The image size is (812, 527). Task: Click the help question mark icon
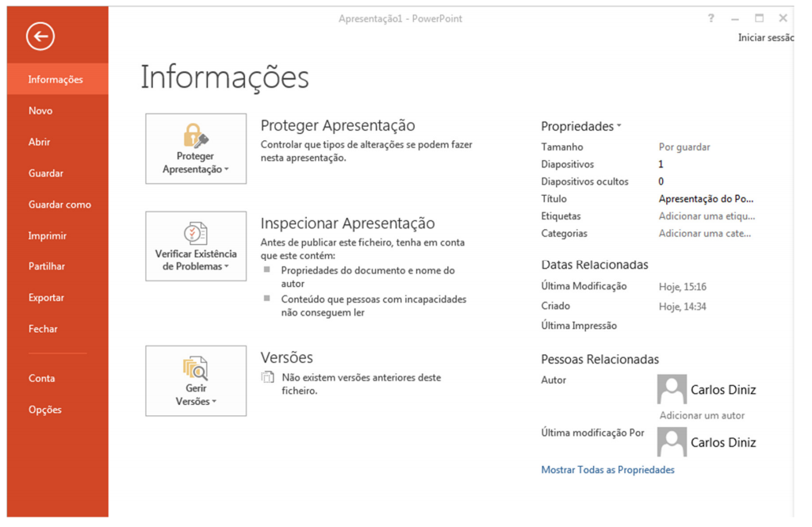(711, 18)
